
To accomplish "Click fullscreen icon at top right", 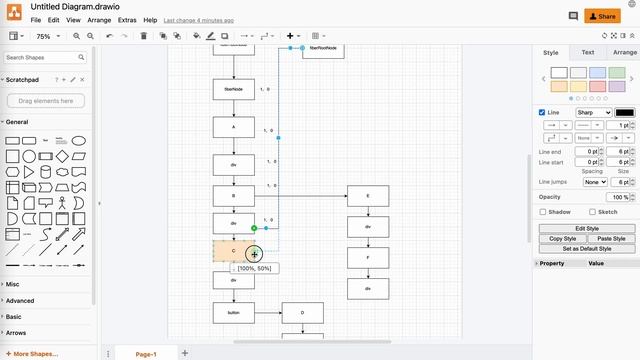I will click(613, 36).
